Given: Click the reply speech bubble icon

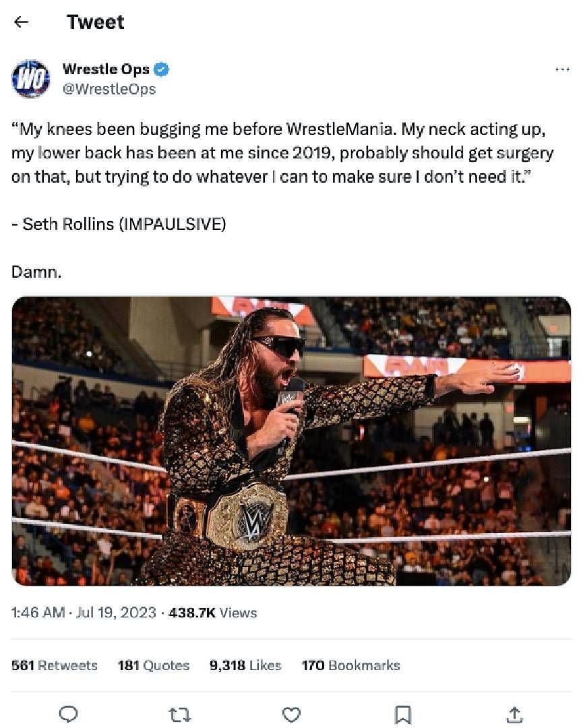Looking at the screenshot, I should [x=69, y=714].
